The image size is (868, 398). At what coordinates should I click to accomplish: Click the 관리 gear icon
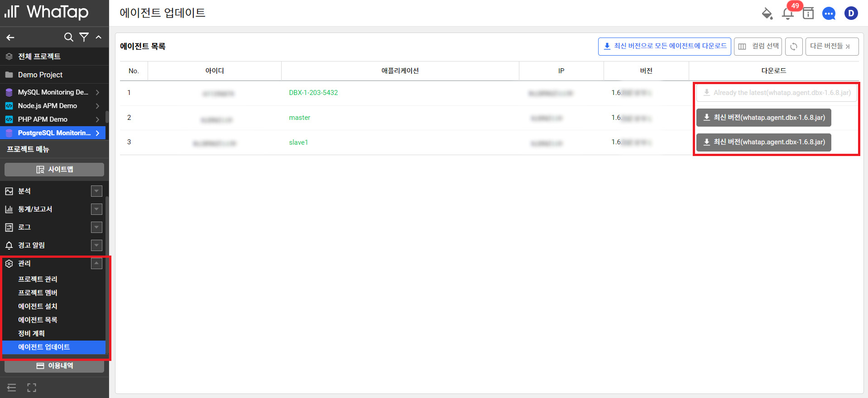pyautogui.click(x=9, y=264)
